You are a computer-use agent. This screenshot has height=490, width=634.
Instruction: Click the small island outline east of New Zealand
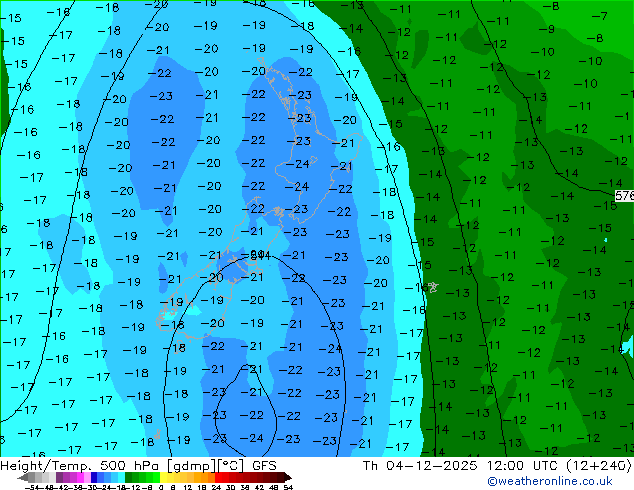tap(433, 287)
